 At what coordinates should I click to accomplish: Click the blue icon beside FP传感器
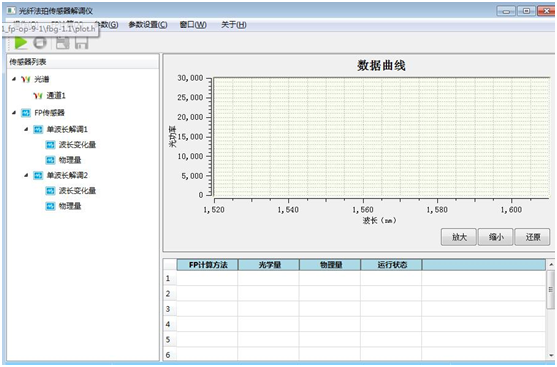[26, 113]
